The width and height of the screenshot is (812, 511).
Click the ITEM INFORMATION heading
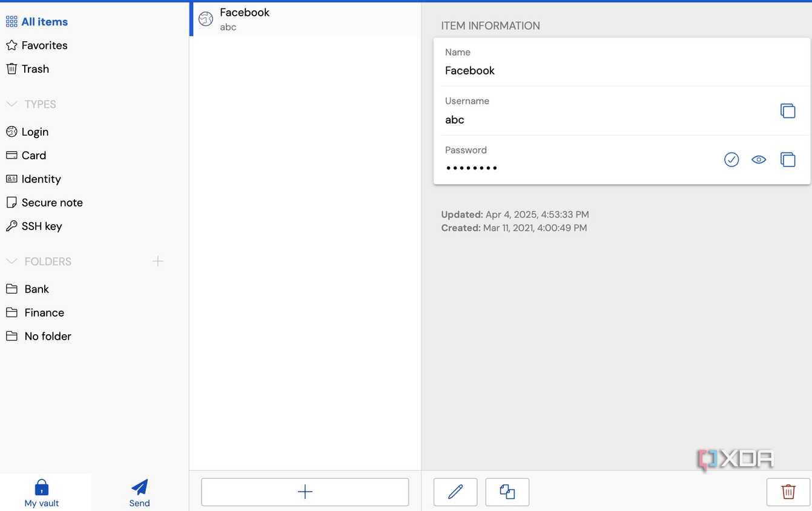tap(490, 26)
